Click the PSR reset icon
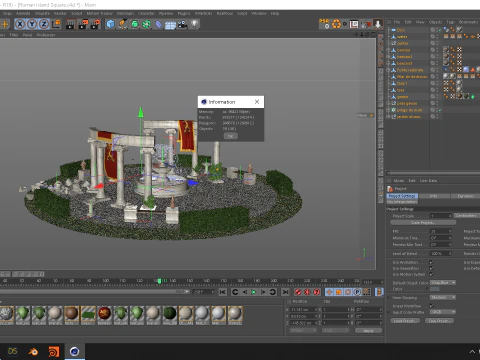The image size is (480, 360). 324,24
